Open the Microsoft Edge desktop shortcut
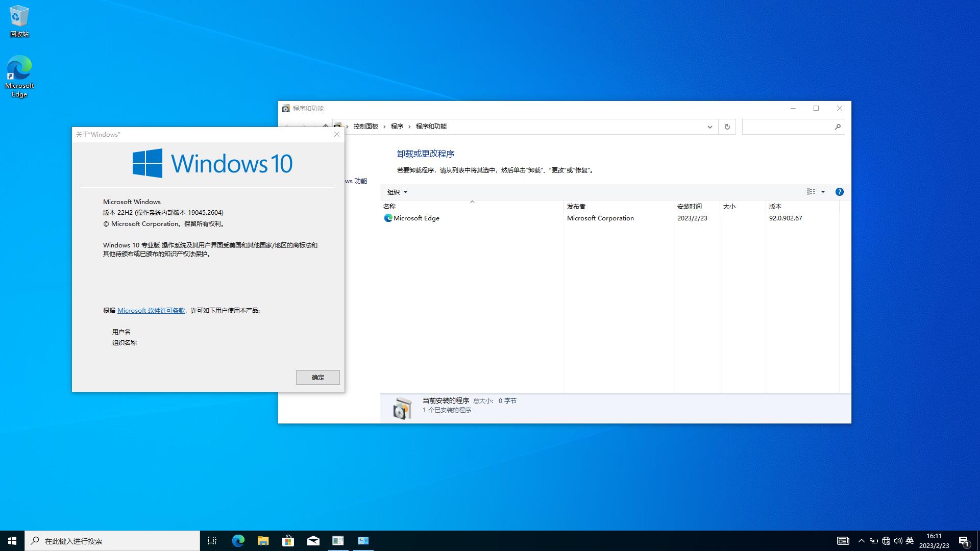The width and height of the screenshot is (980, 551). point(19,77)
